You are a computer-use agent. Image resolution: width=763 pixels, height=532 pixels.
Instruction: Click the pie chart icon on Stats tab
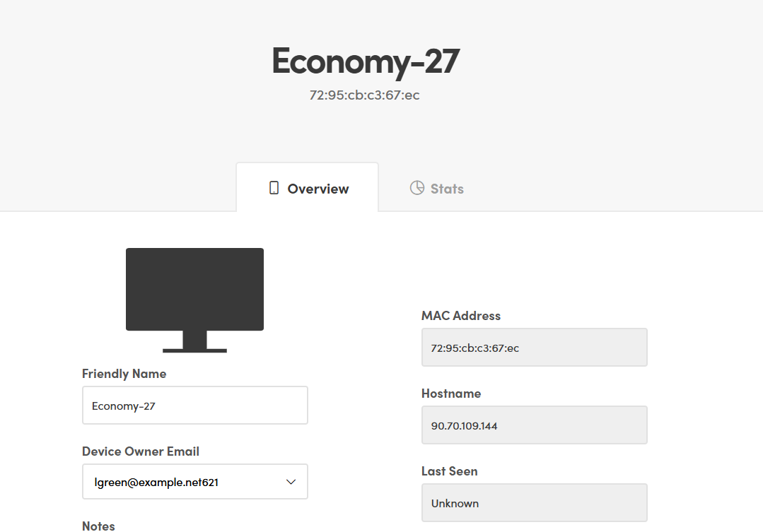tap(417, 188)
